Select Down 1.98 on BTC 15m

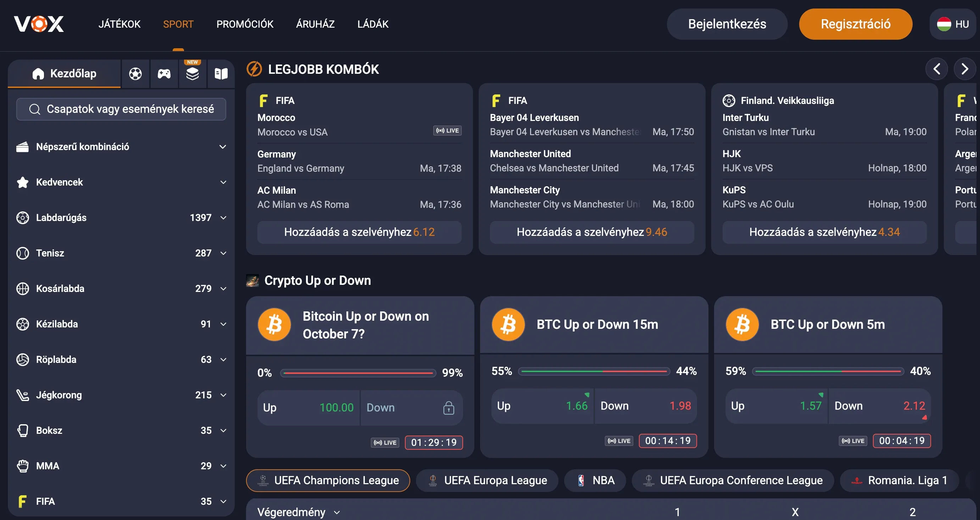pyautogui.click(x=646, y=406)
